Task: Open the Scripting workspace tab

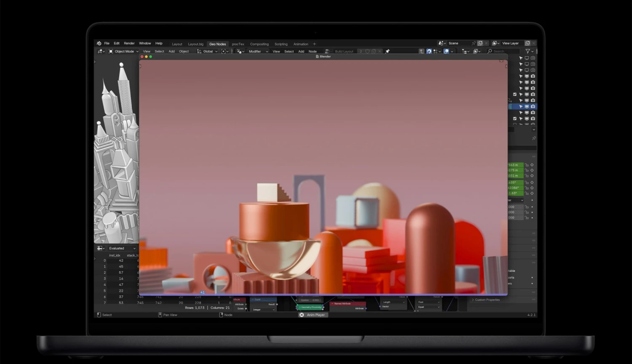Action: click(281, 44)
